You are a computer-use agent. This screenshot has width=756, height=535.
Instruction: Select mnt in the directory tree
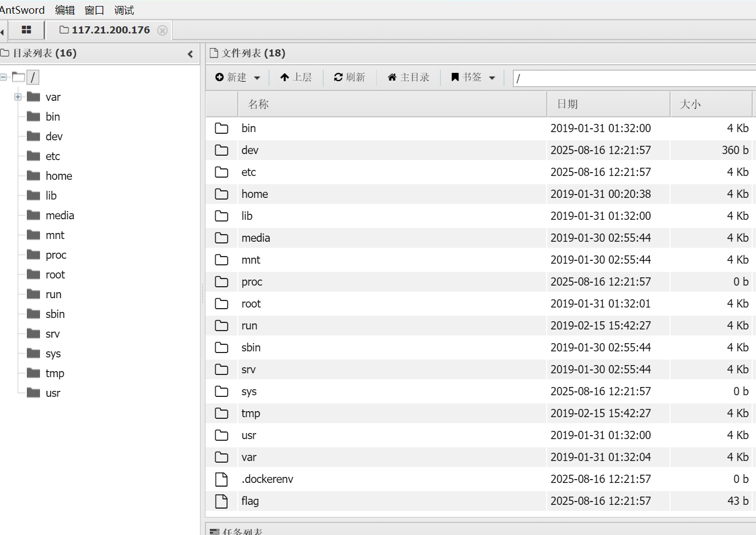coord(55,235)
